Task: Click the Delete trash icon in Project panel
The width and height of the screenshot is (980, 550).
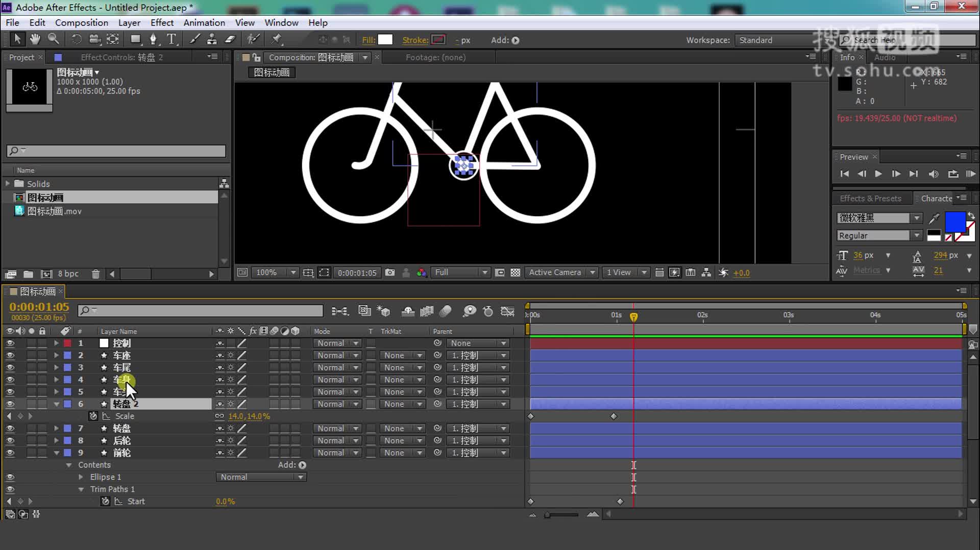Action: pyautogui.click(x=95, y=274)
